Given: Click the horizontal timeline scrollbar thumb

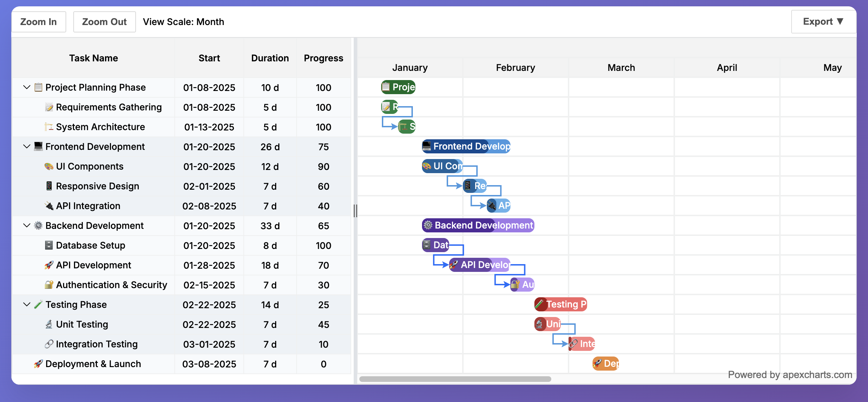Looking at the screenshot, I should coord(455,379).
